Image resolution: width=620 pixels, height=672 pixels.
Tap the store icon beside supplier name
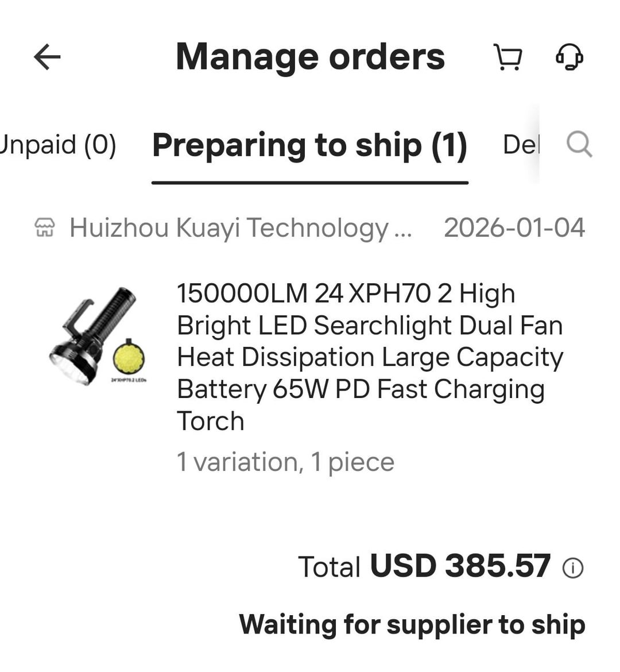pos(45,228)
